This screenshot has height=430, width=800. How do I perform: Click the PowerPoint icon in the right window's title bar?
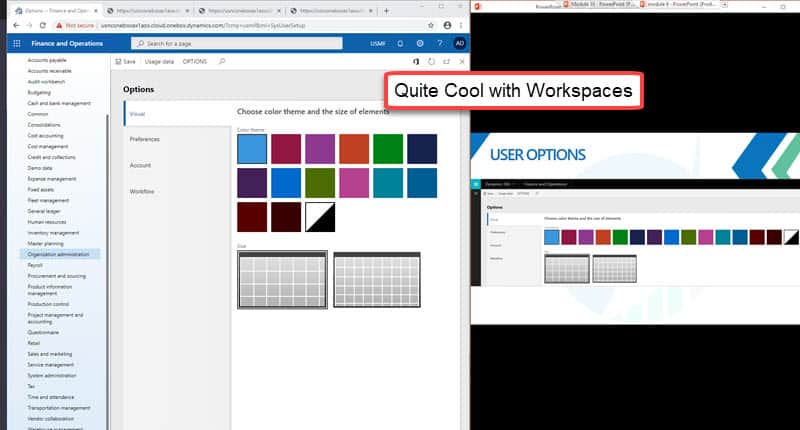pyautogui.click(x=478, y=6)
